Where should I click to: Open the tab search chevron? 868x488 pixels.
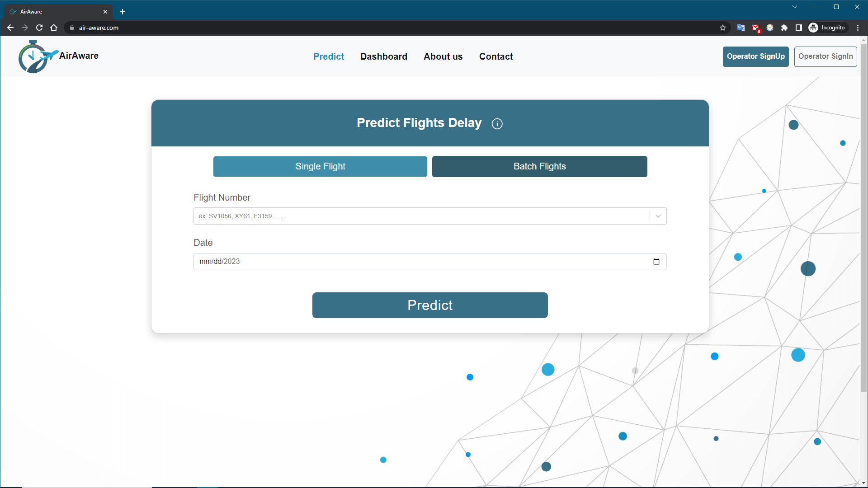pos(795,7)
